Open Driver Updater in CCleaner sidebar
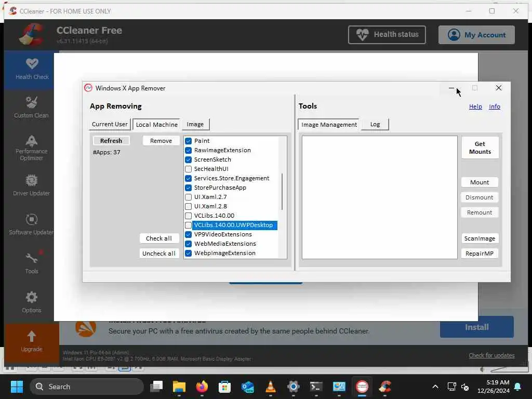The width and height of the screenshot is (532, 399). [x=31, y=185]
